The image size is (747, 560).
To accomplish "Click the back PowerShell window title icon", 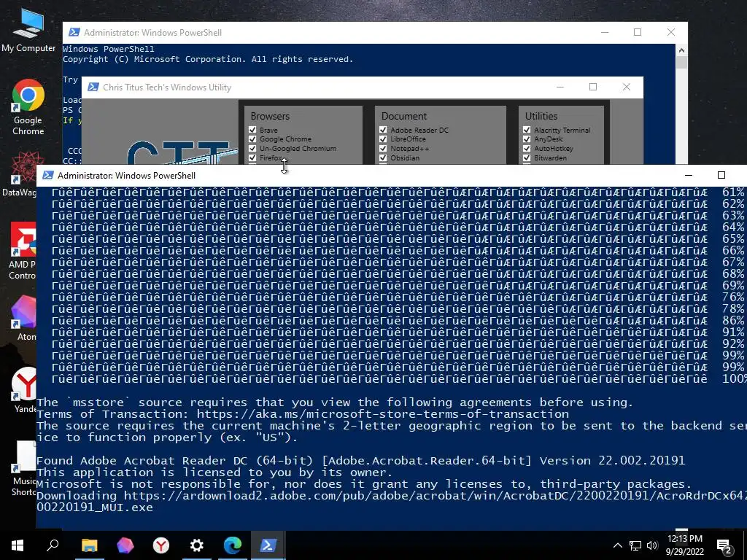I will [74, 32].
